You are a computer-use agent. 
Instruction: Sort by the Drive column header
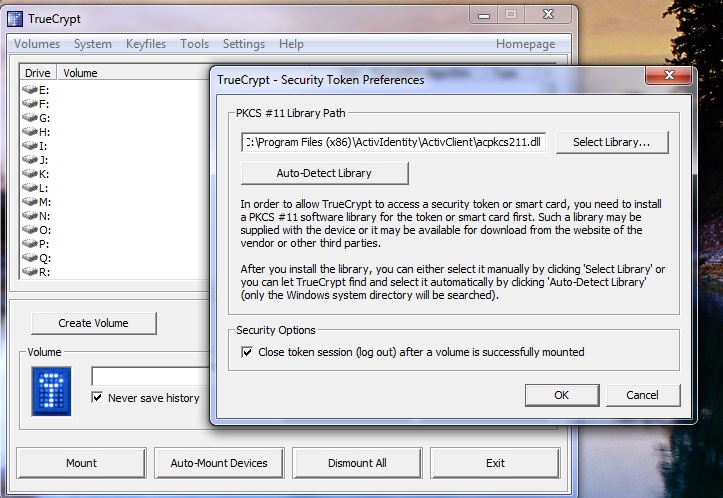38,73
